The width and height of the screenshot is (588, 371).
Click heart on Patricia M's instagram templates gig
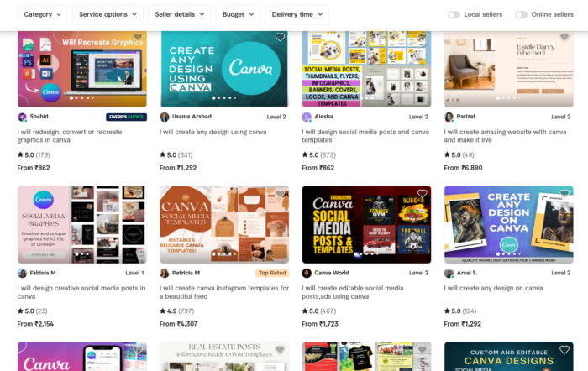[x=280, y=193]
